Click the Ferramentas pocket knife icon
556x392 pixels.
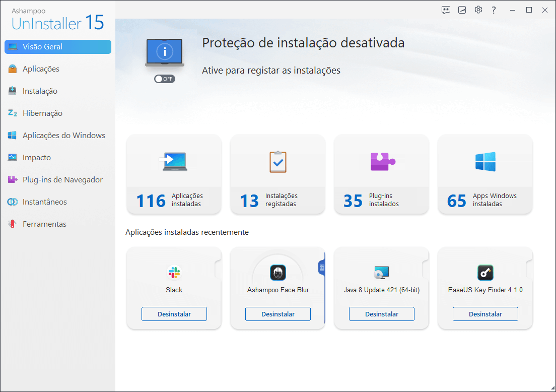[13, 224]
